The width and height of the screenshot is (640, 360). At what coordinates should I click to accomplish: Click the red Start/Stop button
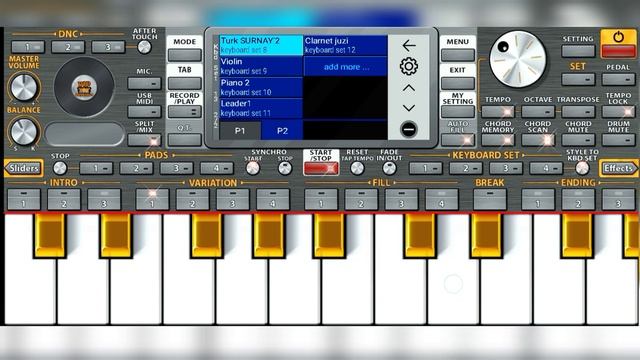pyautogui.click(x=321, y=168)
